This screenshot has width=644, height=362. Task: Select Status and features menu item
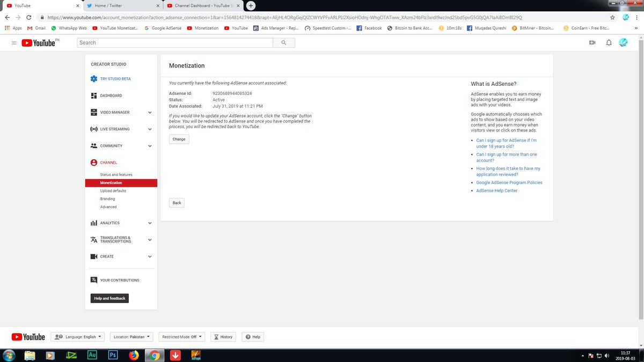[116, 175]
